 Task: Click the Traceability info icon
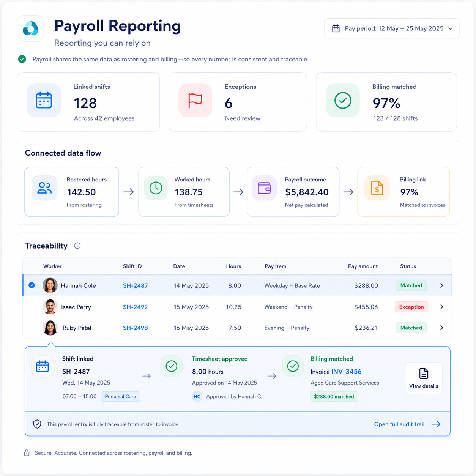pyautogui.click(x=77, y=246)
